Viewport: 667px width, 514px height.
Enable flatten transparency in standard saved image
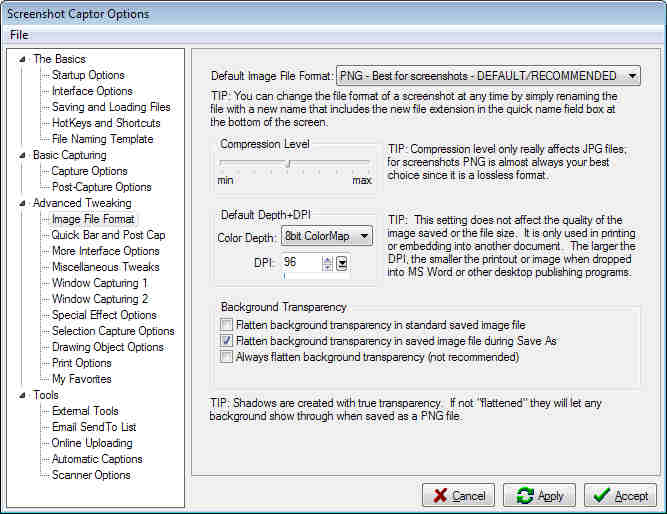pos(227,325)
